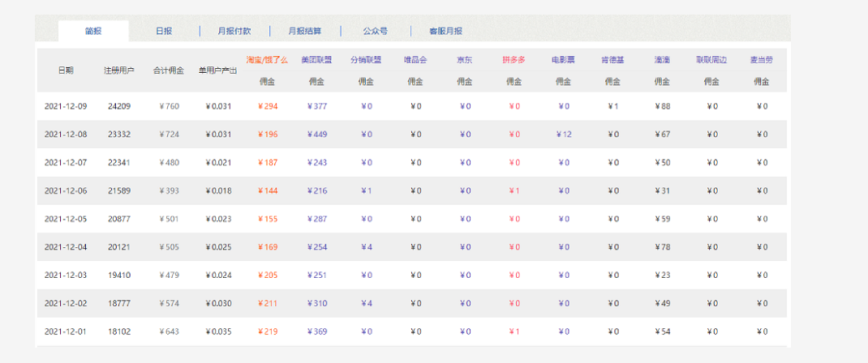
Task: Open the 电影票 header link
Action: click(x=564, y=60)
